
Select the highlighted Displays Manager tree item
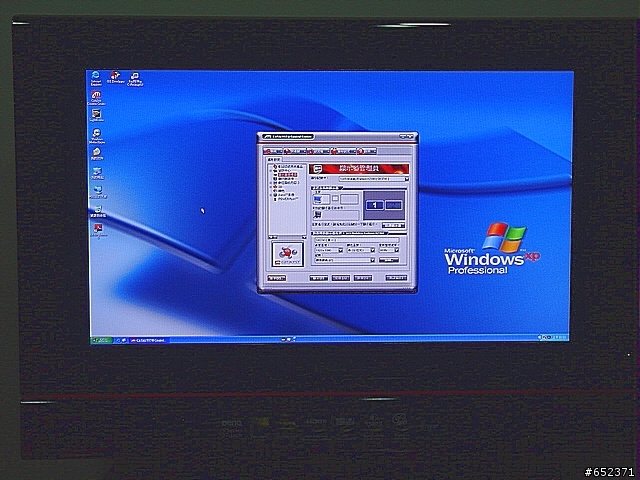coord(287,175)
